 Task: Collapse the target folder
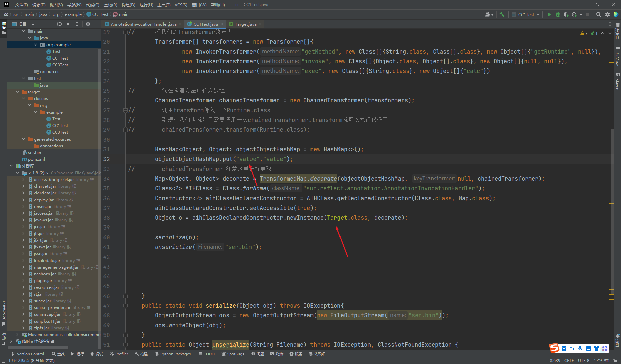(18, 92)
